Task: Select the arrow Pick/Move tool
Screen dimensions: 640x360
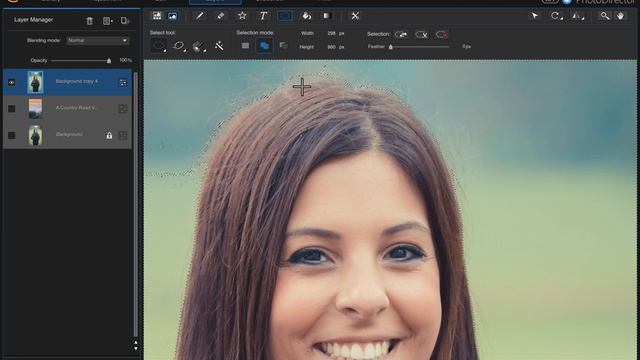Action: pyautogui.click(x=534, y=16)
